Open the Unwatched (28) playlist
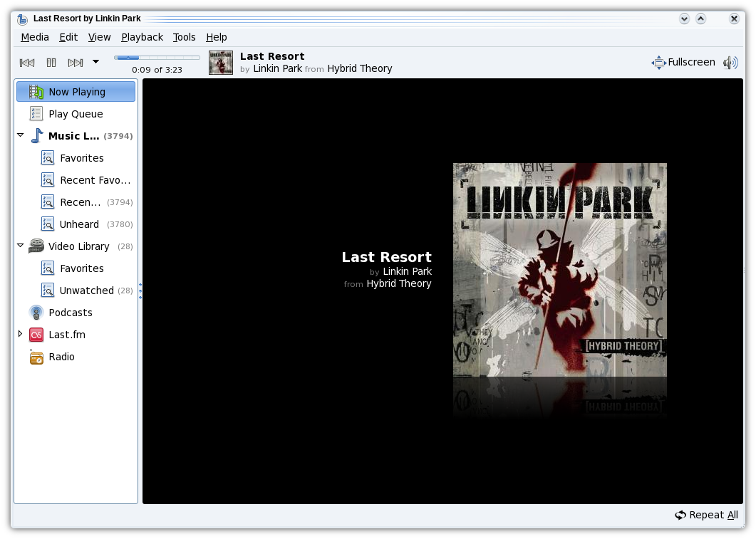The height and width of the screenshot is (539, 756). [x=87, y=291]
